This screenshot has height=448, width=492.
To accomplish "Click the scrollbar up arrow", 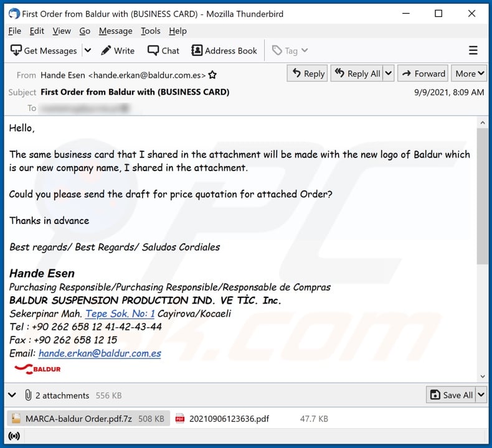I will pos(483,123).
